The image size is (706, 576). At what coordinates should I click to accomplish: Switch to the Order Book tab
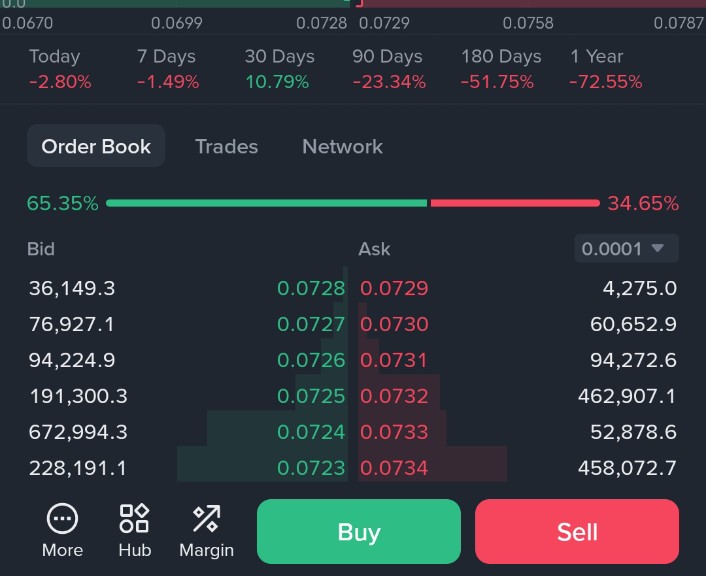tap(96, 146)
